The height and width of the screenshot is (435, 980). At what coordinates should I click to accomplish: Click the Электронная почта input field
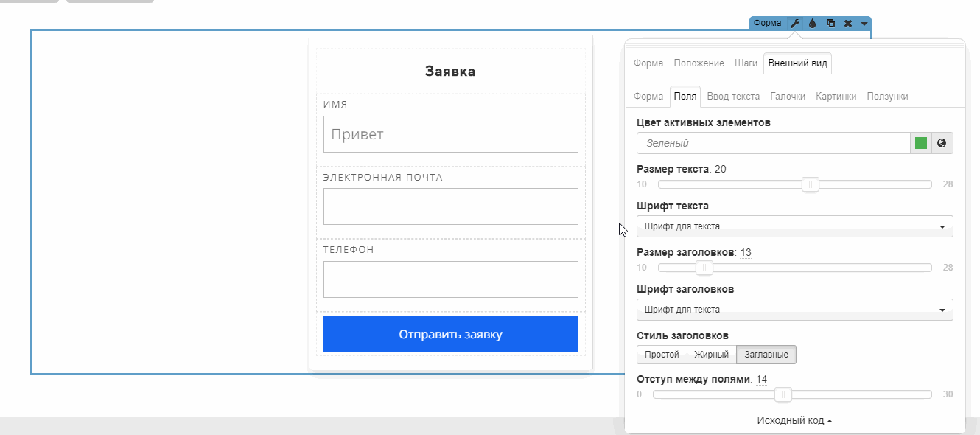coord(450,206)
